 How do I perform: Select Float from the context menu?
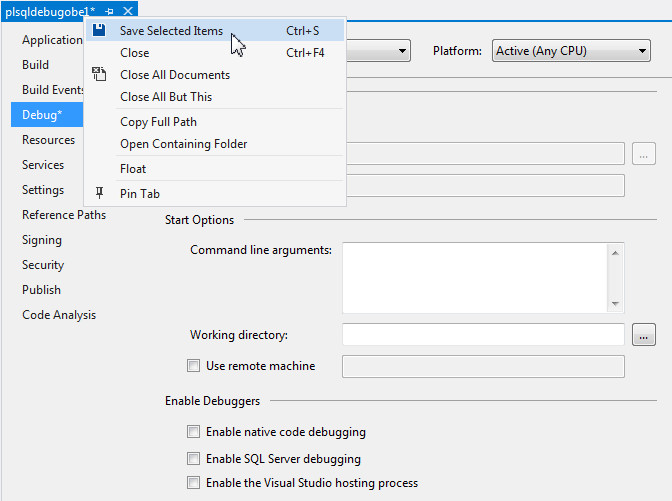click(215, 169)
